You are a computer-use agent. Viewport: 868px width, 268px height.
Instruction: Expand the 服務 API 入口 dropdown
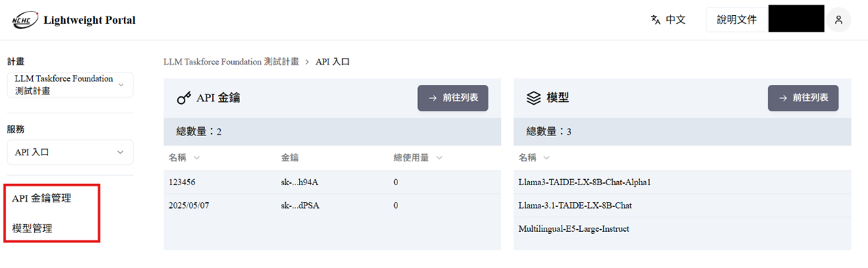click(x=70, y=152)
